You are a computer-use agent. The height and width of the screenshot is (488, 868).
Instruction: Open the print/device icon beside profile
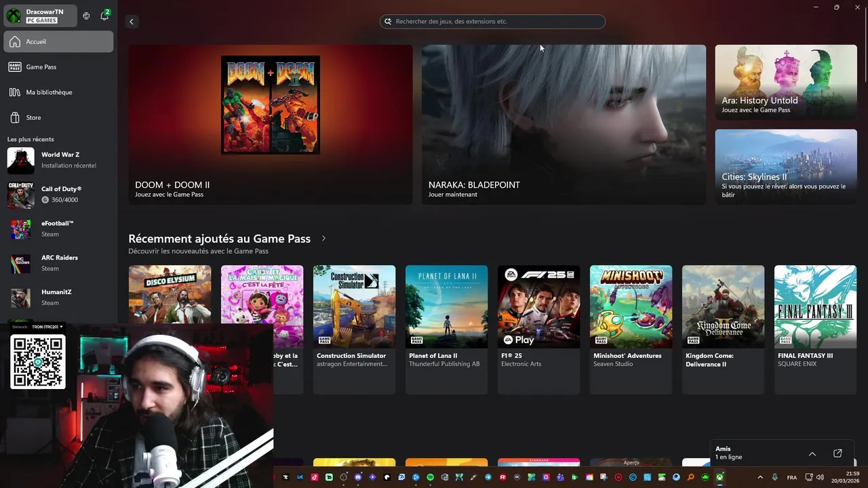click(86, 16)
